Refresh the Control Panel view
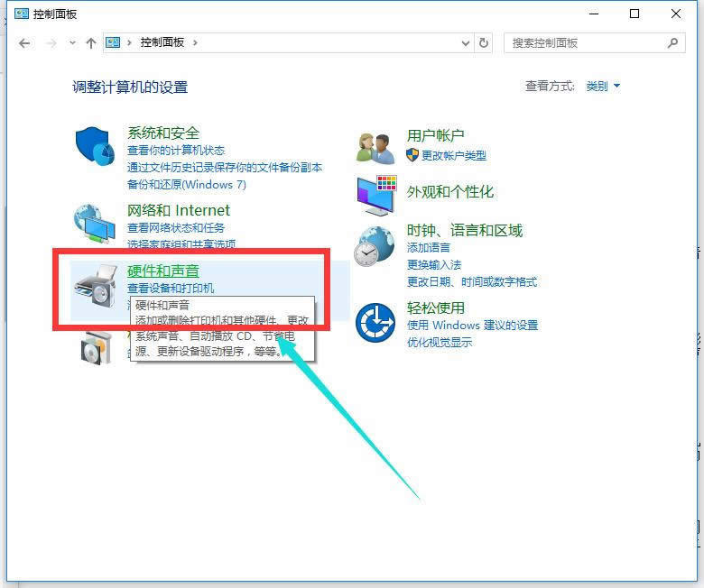The width and height of the screenshot is (704, 588). point(485,43)
